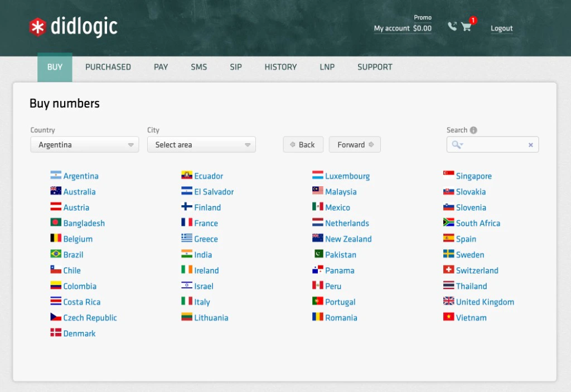Switch to the BUY tab
This screenshot has width=571, height=392.
[x=55, y=67]
